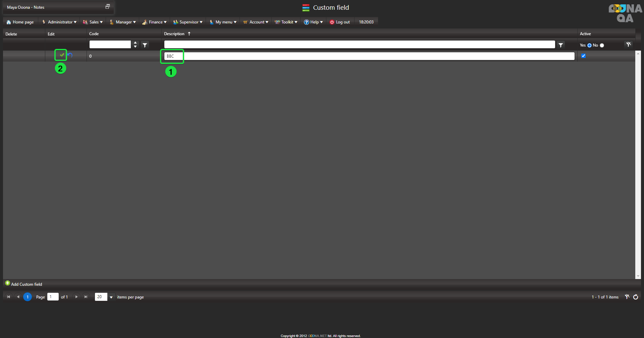Select the No radio button for Active
The width and height of the screenshot is (644, 338).
[602, 45]
